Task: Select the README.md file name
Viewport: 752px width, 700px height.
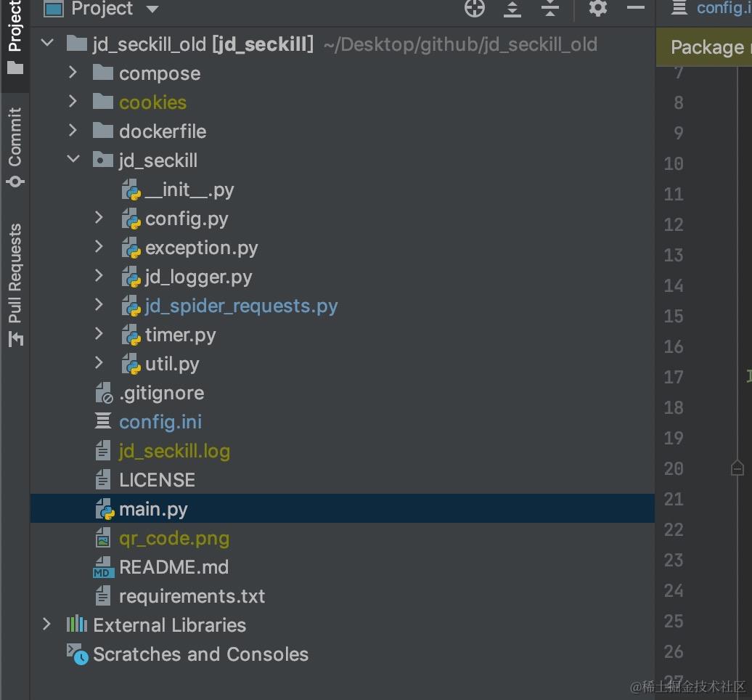Action: tap(174, 567)
